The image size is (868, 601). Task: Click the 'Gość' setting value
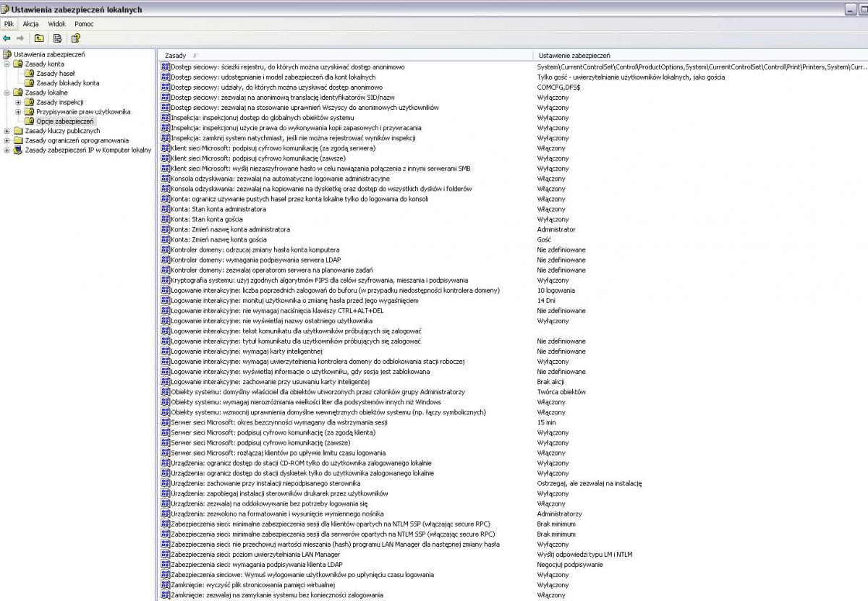(545, 239)
